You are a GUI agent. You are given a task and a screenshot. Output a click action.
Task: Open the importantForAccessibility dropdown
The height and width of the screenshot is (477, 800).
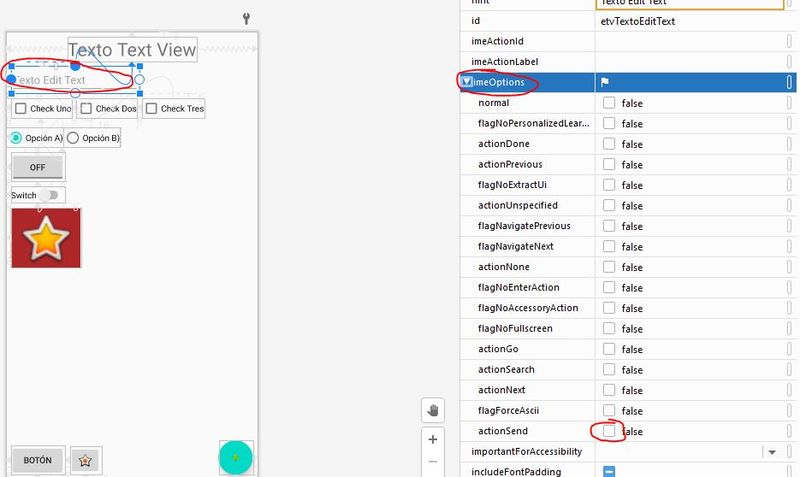(772, 452)
